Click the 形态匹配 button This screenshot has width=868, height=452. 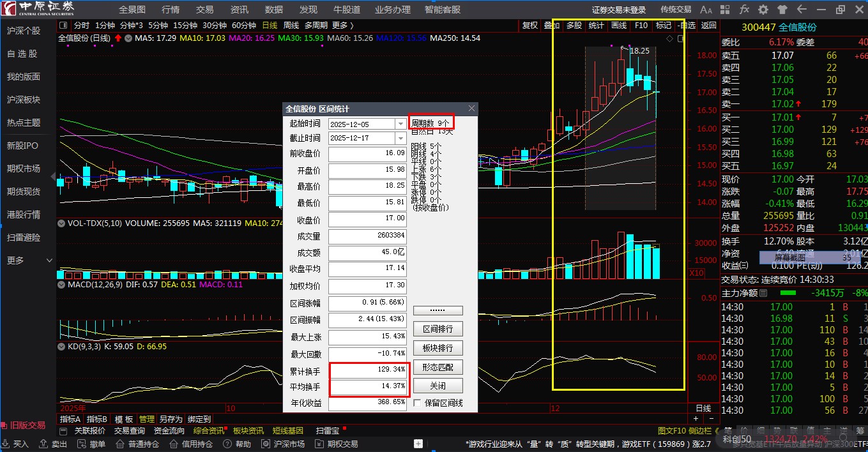[x=438, y=368]
